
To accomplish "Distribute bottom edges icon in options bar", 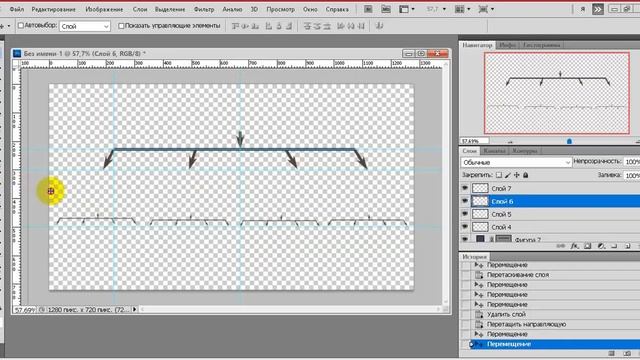I will [327, 26].
